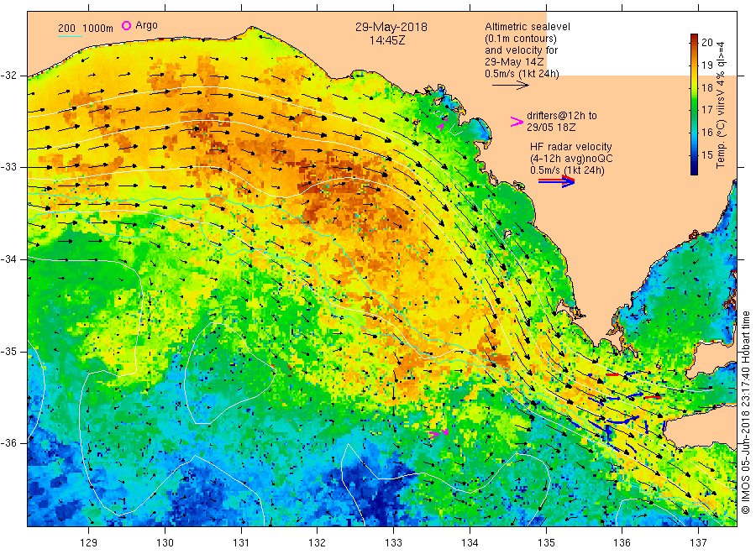Click the latitude axis label -34

tap(8, 259)
